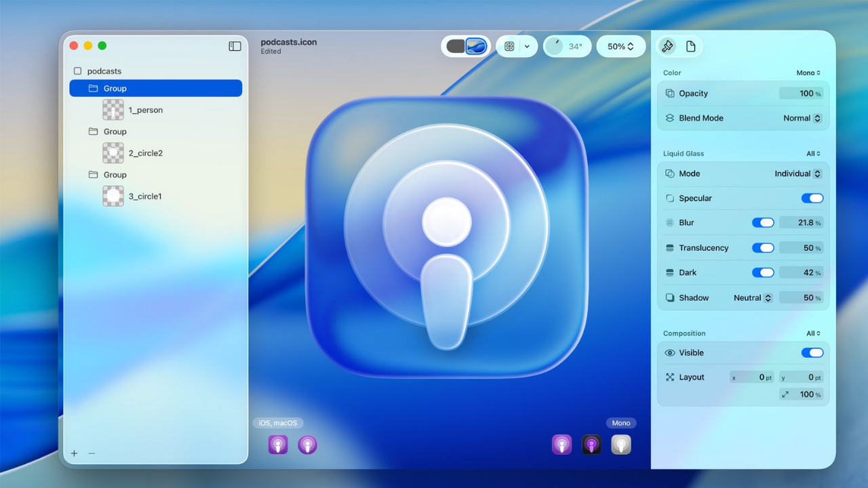Disable the Blur switch
This screenshot has height=488, width=868.
[x=763, y=222]
